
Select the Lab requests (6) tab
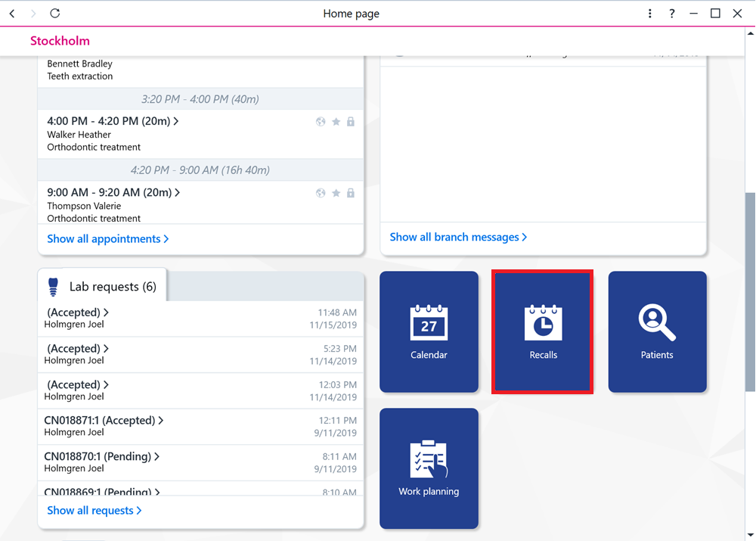coord(102,286)
